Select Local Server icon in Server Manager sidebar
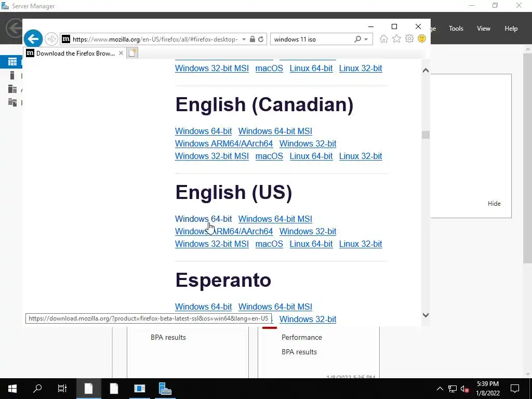The width and height of the screenshot is (532, 399). pos(12,75)
